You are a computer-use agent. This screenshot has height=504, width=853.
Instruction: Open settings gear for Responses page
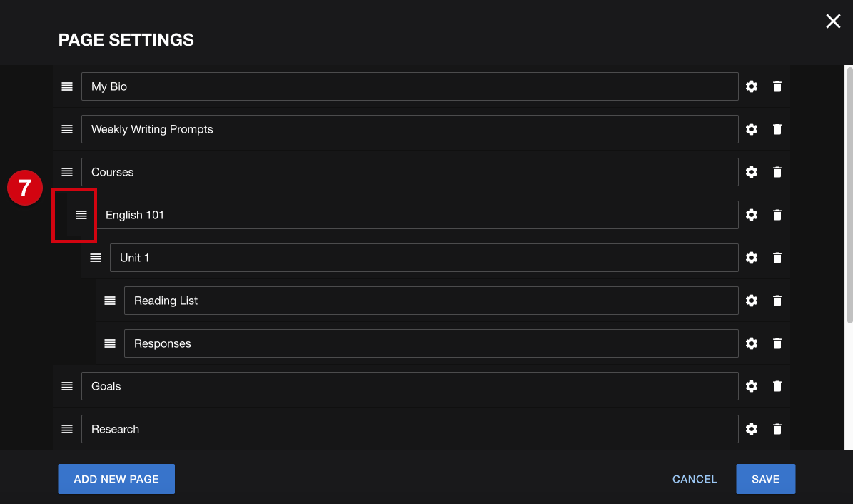tap(751, 343)
